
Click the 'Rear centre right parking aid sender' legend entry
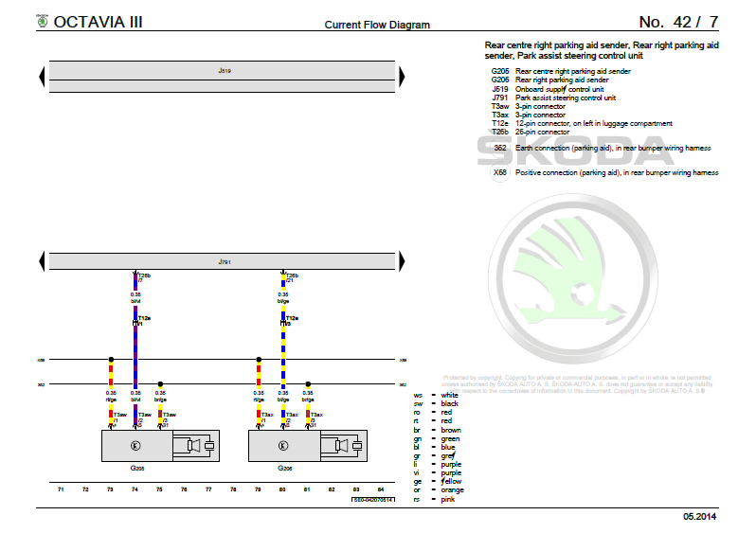[x=560, y=71]
